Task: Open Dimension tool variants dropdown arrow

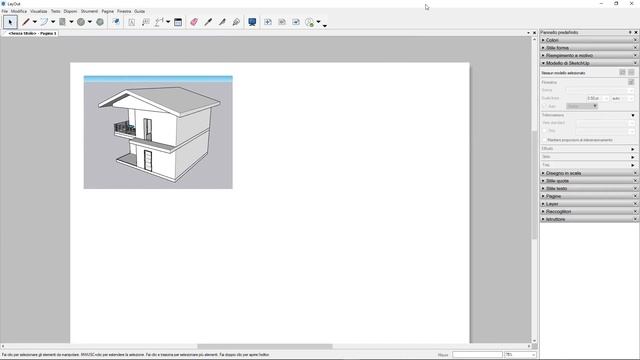Action: 168,22
